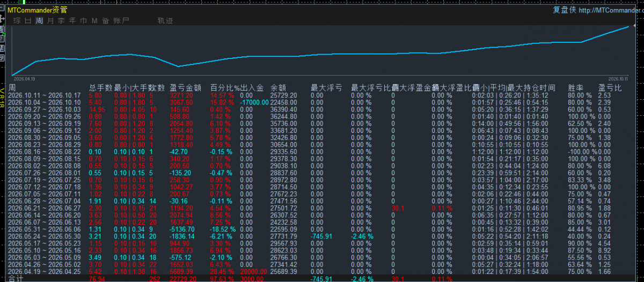Click the 25729.20 balance cell

(284, 95)
